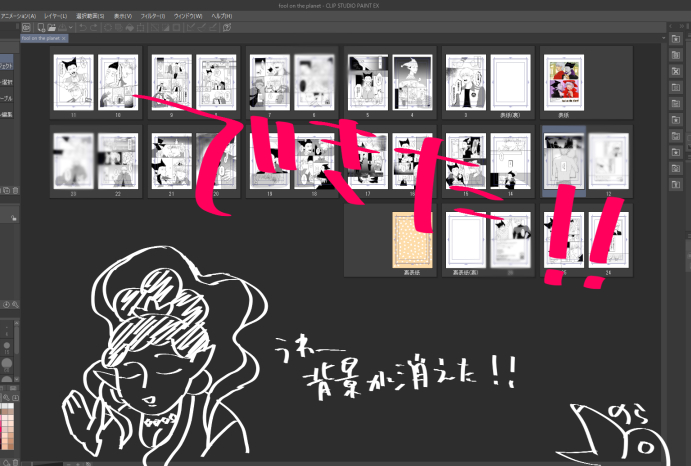This screenshot has height=466, width=691.
Task: Click the Save icon in toolbar
Action: [62, 27]
